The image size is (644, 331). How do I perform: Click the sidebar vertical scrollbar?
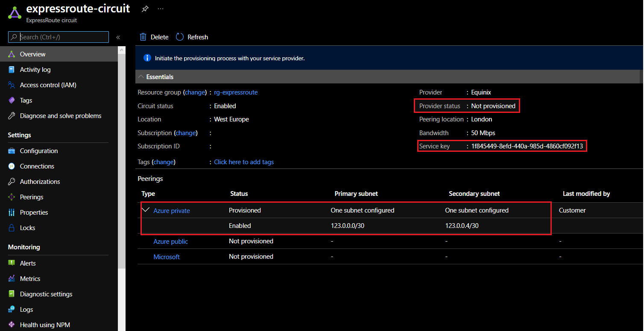coord(122,161)
